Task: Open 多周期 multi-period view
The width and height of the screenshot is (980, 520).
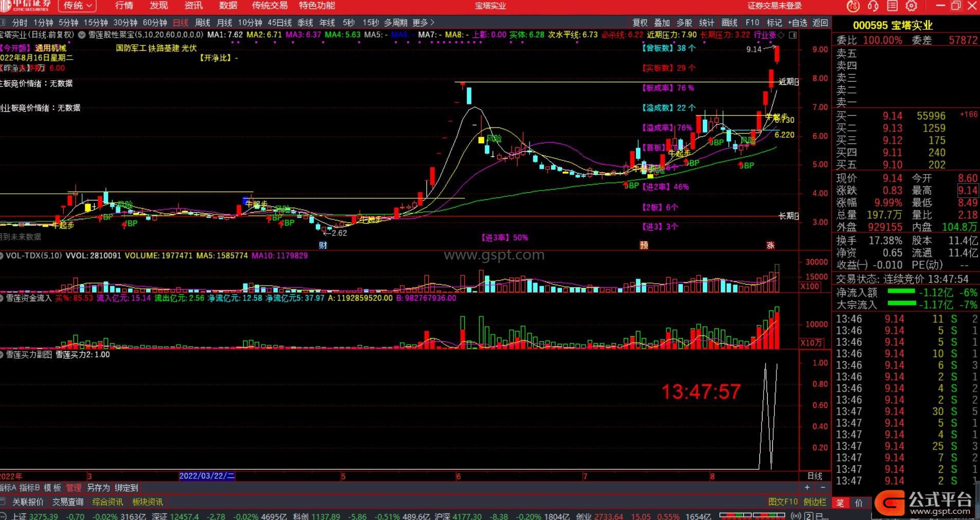Action: 395,23
